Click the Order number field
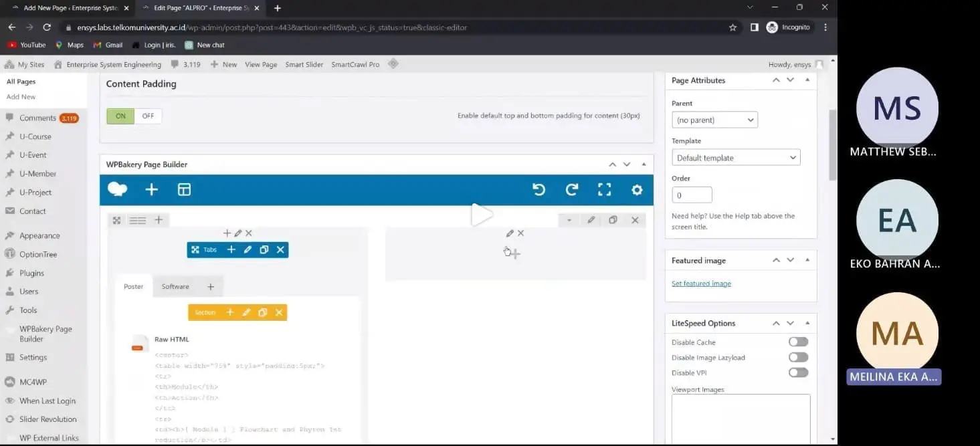 pyautogui.click(x=692, y=195)
